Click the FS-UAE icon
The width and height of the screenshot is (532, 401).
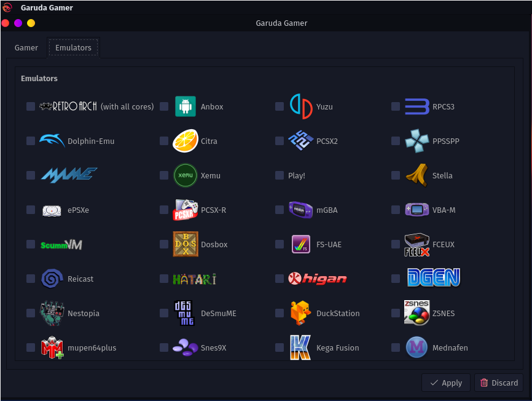(x=301, y=244)
